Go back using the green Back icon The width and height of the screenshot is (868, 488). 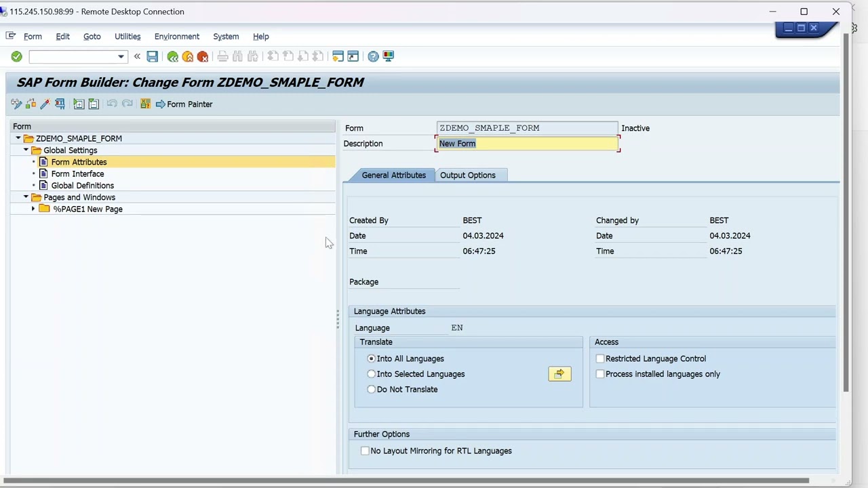coord(172,57)
